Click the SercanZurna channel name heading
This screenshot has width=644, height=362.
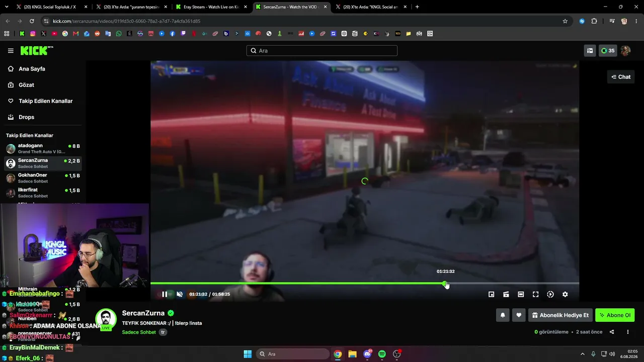143,313
